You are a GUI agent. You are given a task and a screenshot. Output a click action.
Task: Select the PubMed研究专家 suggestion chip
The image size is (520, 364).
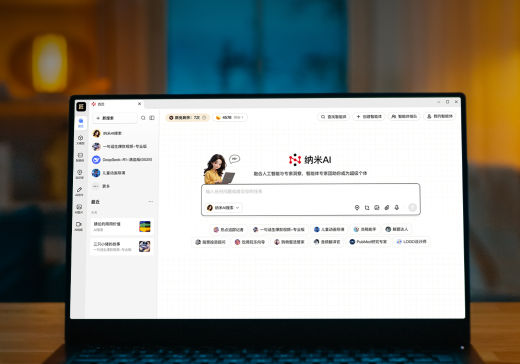pyautogui.click(x=368, y=242)
